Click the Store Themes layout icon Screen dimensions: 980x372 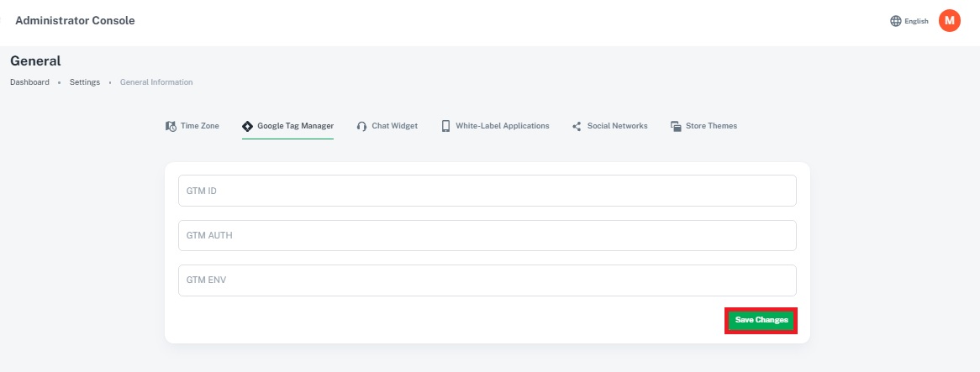coord(675,126)
